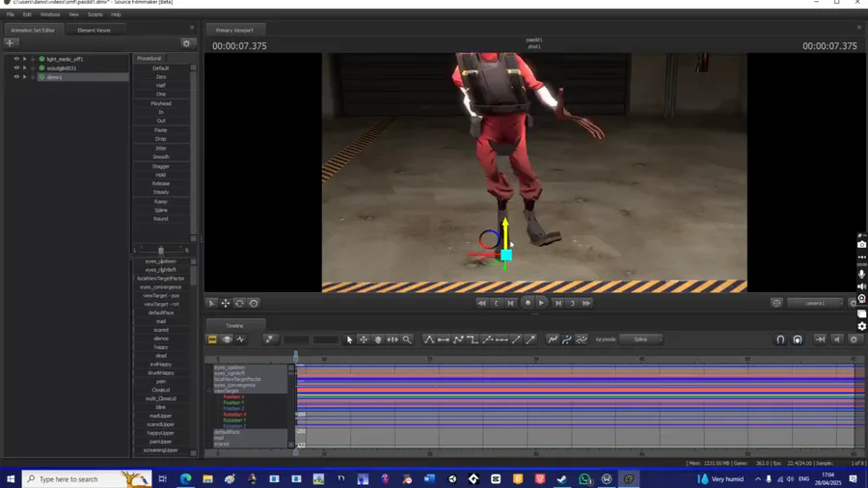Expand the demo1 tree node
Screen dimensions: 868x488
[33, 77]
